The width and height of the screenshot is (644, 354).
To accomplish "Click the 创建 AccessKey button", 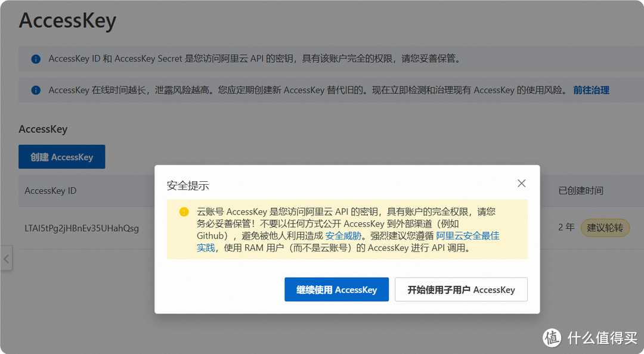I will [x=61, y=157].
